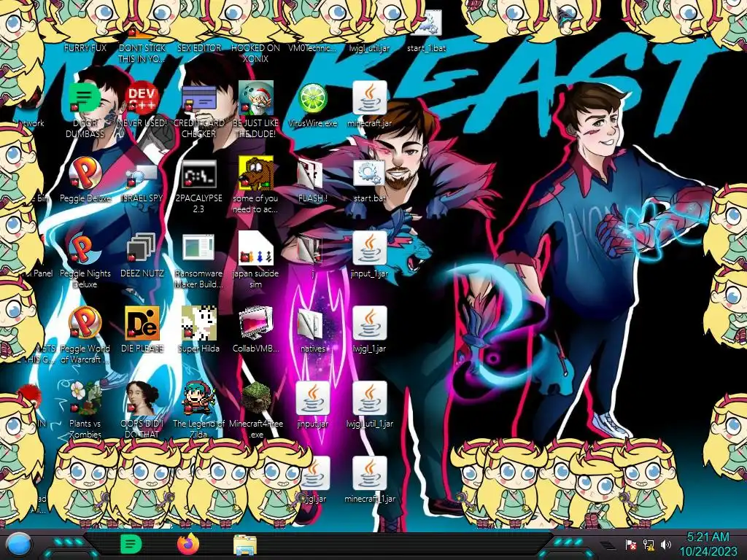Open the FLASH ! folder
The width and height of the screenshot is (747, 560).
(310, 174)
